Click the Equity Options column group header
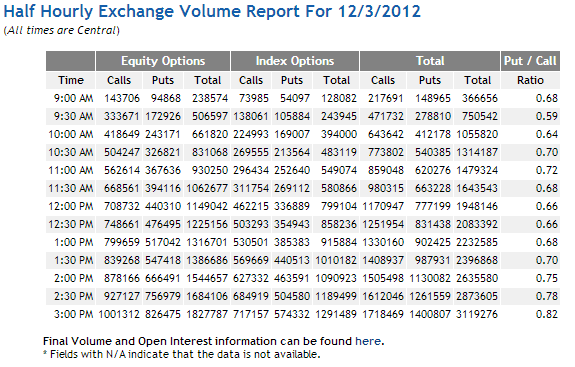The width and height of the screenshot is (575, 367). [x=163, y=61]
